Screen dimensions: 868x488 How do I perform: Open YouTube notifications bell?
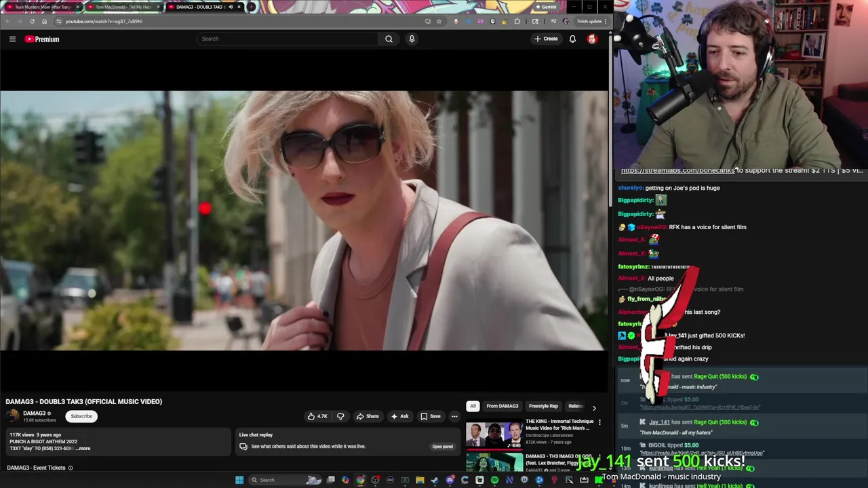572,39
